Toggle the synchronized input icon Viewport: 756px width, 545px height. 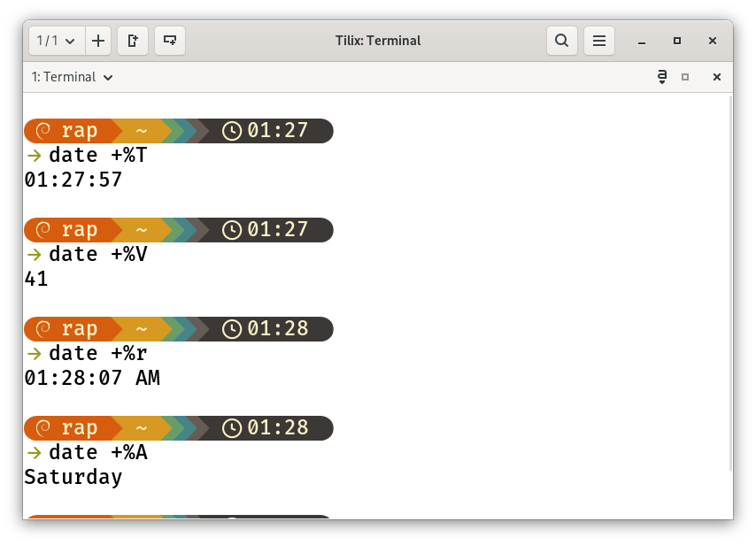[661, 77]
